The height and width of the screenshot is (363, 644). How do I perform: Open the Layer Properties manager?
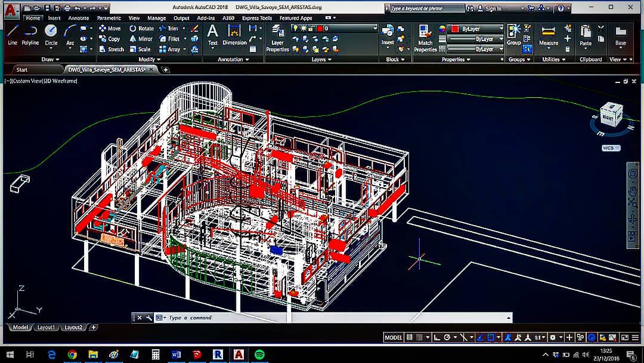pos(278,38)
